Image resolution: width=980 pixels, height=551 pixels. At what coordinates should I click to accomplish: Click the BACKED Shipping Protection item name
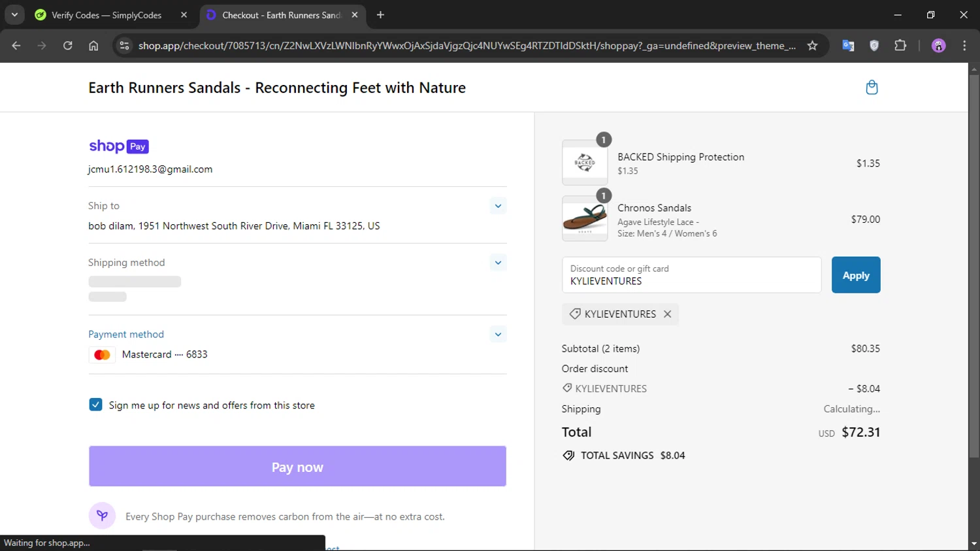[681, 157]
